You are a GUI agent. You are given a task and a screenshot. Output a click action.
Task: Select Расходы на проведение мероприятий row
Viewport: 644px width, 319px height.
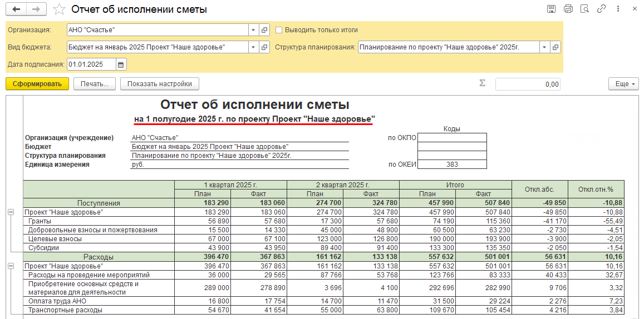pyautogui.click(x=89, y=275)
